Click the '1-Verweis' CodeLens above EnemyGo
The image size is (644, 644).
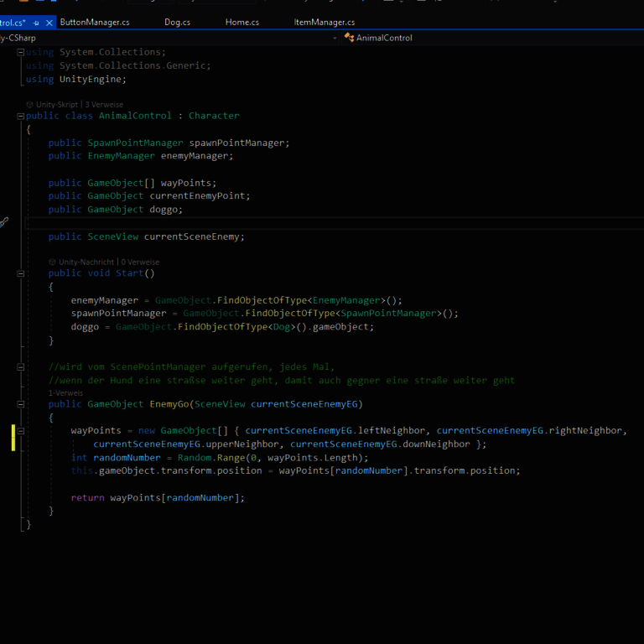(65, 393)
